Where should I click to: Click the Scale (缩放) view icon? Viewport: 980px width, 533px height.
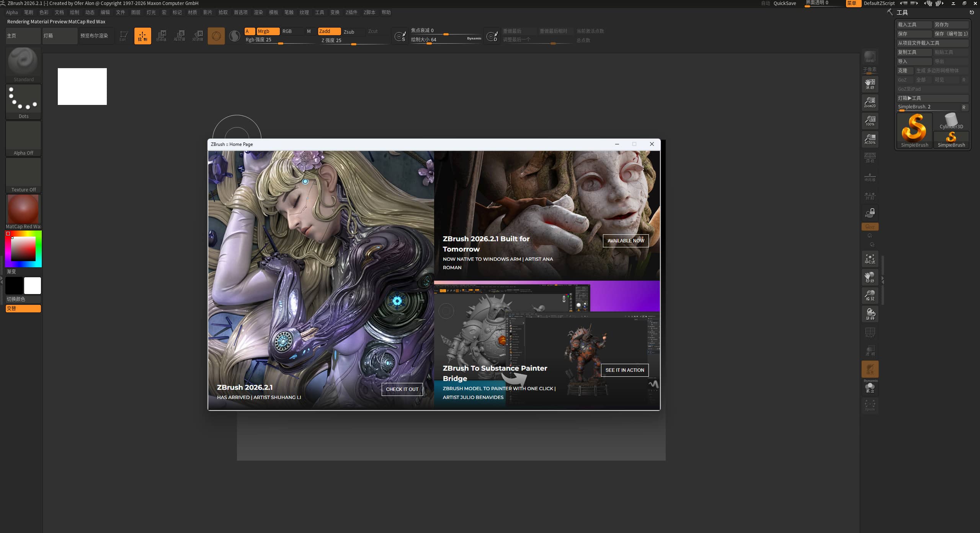click(x=870, y=296)
